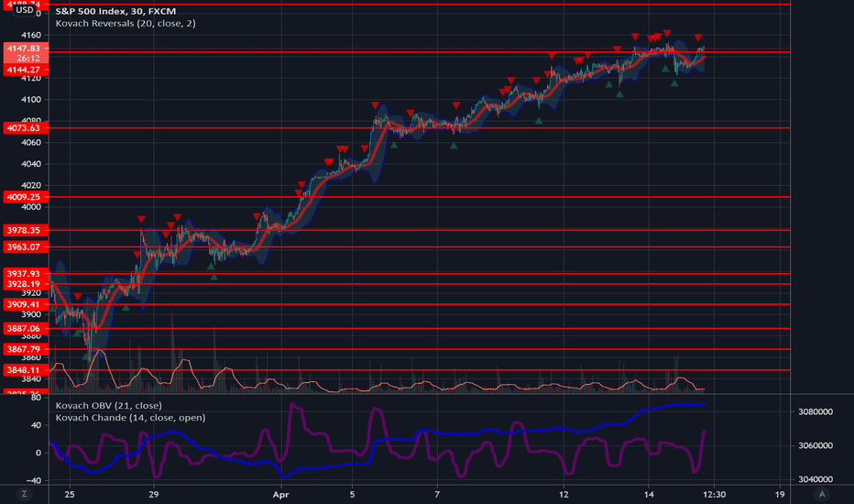Click the 3080000 value on OBV scale

tap(816, 412)
